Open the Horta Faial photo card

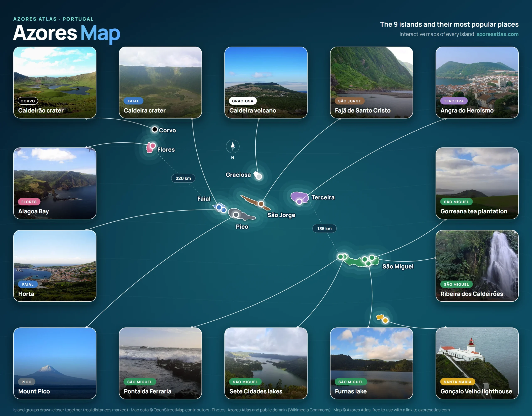click(x=55, y=266)
